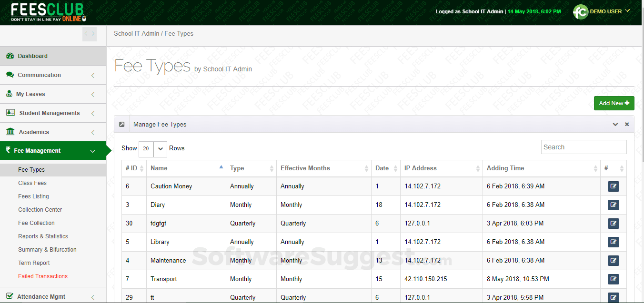Sort table by # ID column
This screenshot has width=644, height=303.
(x=133, y=168)
